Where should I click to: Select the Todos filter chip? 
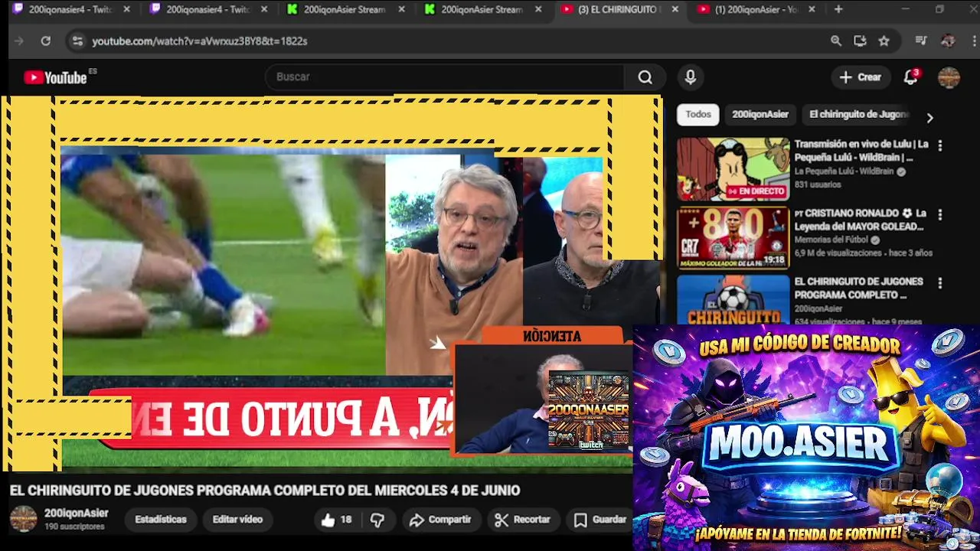click(x=697, y=115)
